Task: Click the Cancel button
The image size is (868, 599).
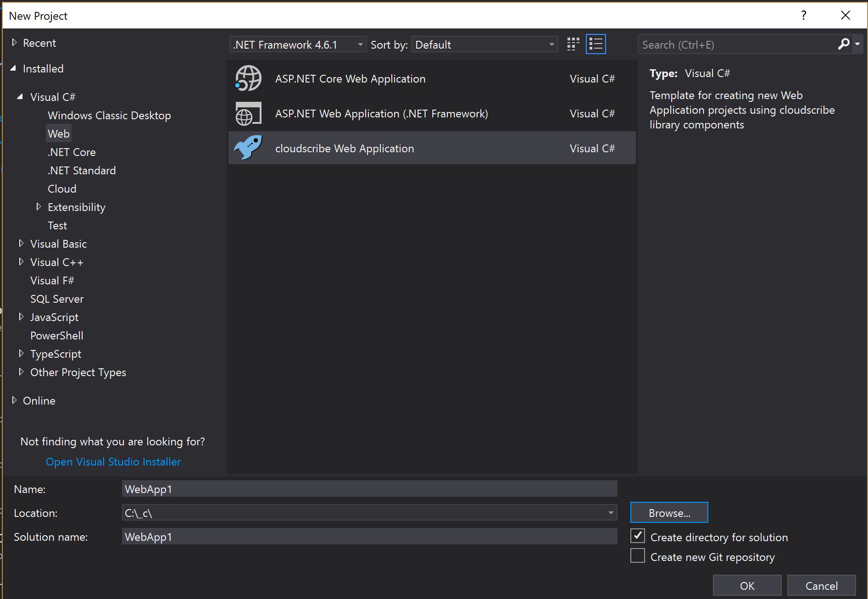Action: click(x=821, y=586)
